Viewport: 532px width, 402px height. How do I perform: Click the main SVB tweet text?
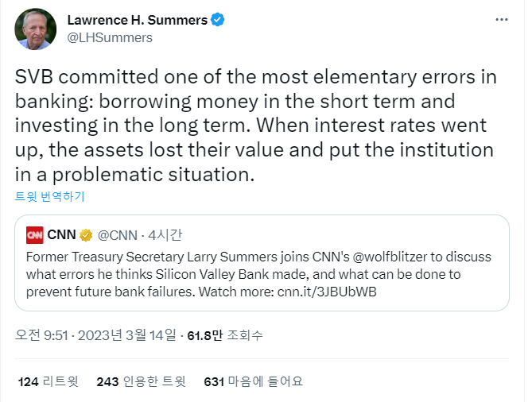click(254, 126)
